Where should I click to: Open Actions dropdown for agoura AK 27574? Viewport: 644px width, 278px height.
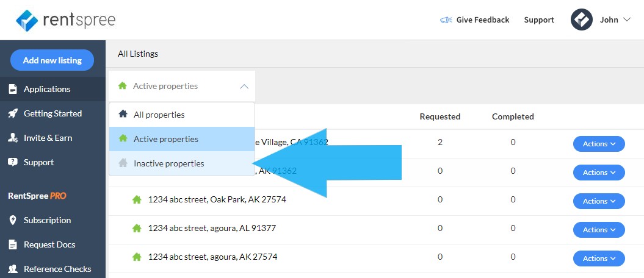tap(599, 258)
